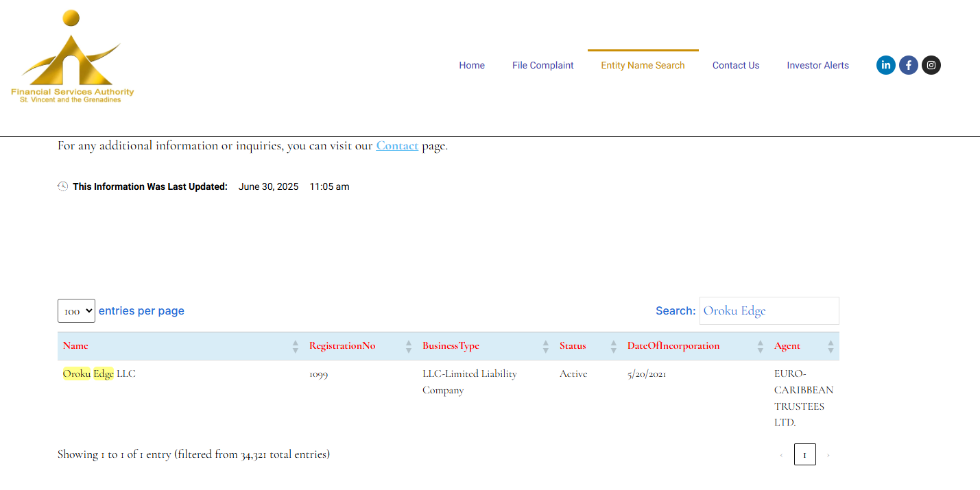This screenshot has width=980, height=490.
Task: Select incorporation date 5/20/2021 cell
Action: (x=647, y=374)
